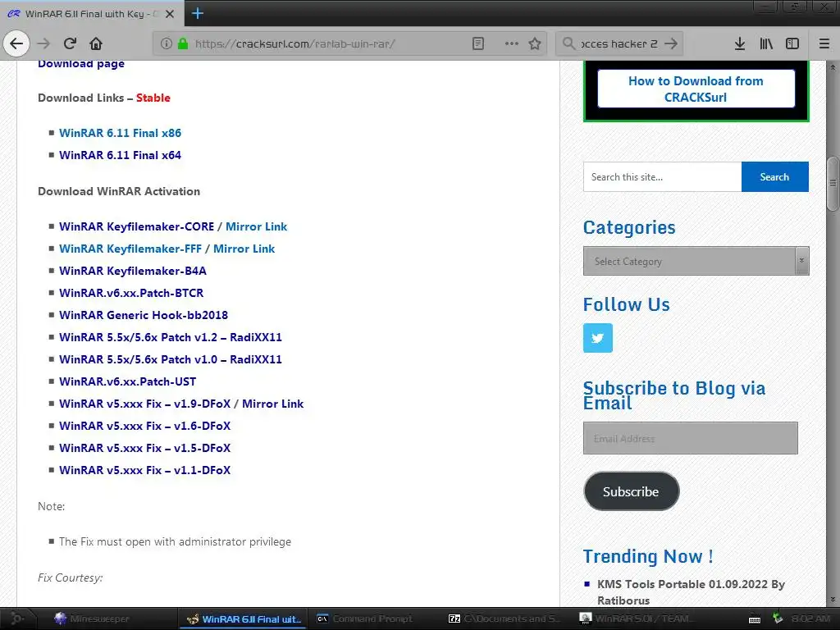
Task: Open WinRAR Keyfilemaker-FFF link
Action: click(130, 249)
